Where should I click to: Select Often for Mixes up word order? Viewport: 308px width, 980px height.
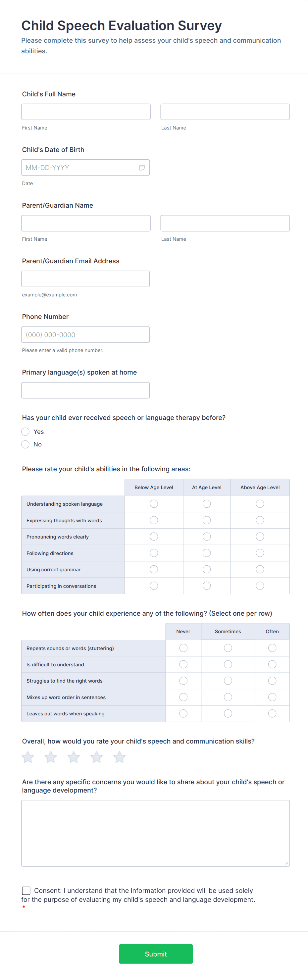[x=272, y=697]
